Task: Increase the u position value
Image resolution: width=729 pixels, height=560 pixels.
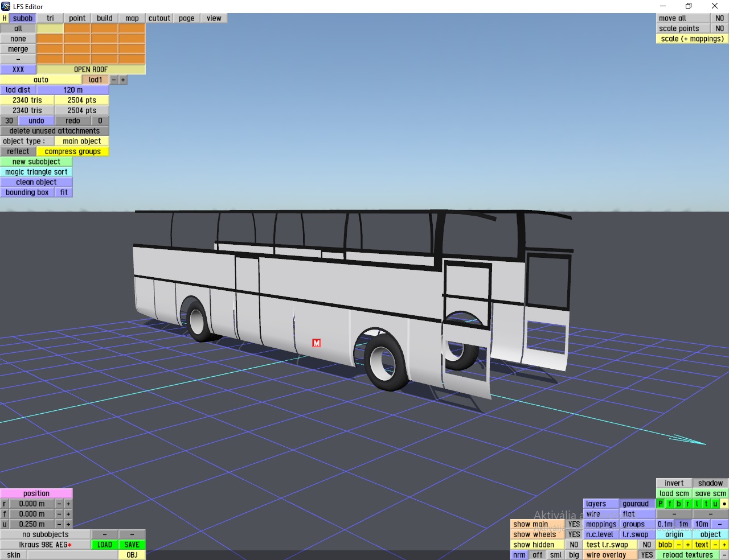Action: [x=68, y=524]
